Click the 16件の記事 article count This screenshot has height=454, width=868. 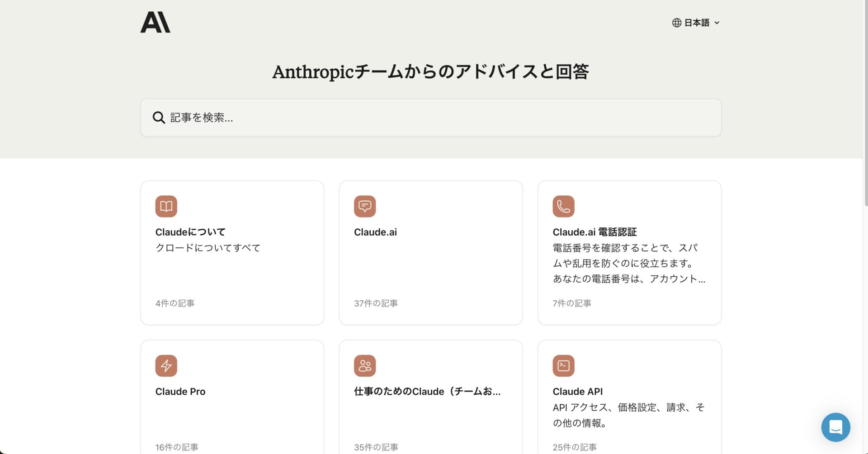(177, 447)
